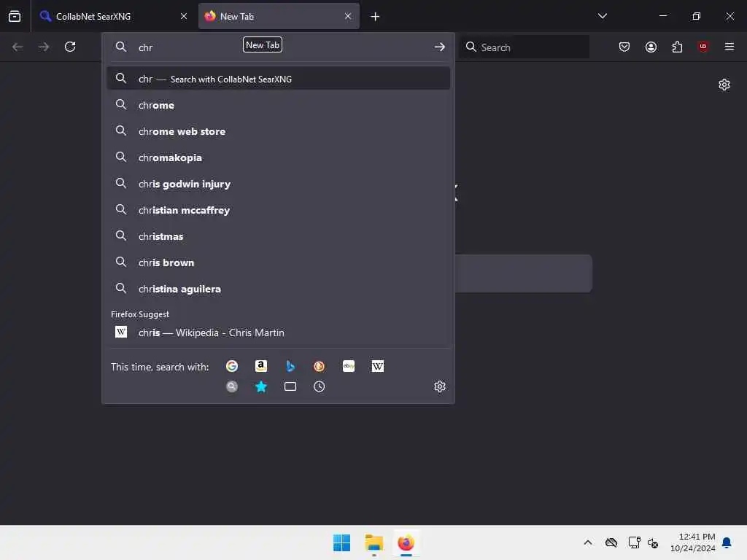Search history using the clock icon
The width and height of the screenshot is (747, 560).
point(320,386)
